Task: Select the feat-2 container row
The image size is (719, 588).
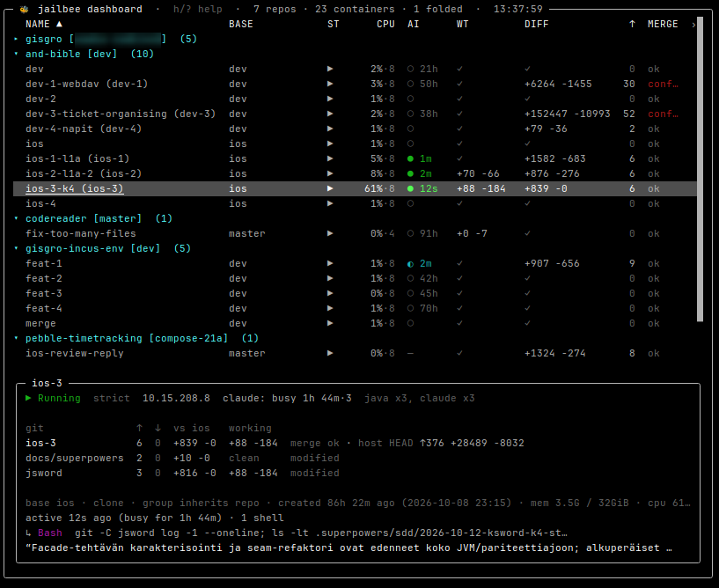Action: point(355,278)
